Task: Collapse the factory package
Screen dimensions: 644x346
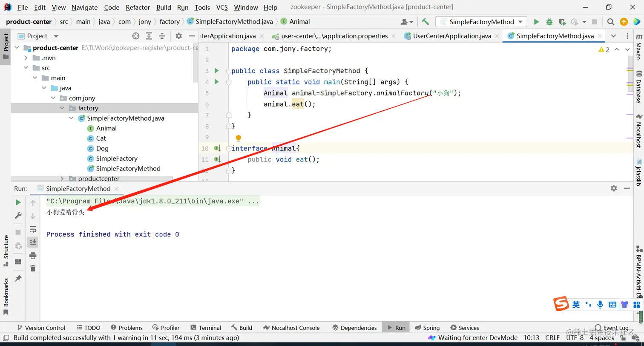Action: (62, 108)
